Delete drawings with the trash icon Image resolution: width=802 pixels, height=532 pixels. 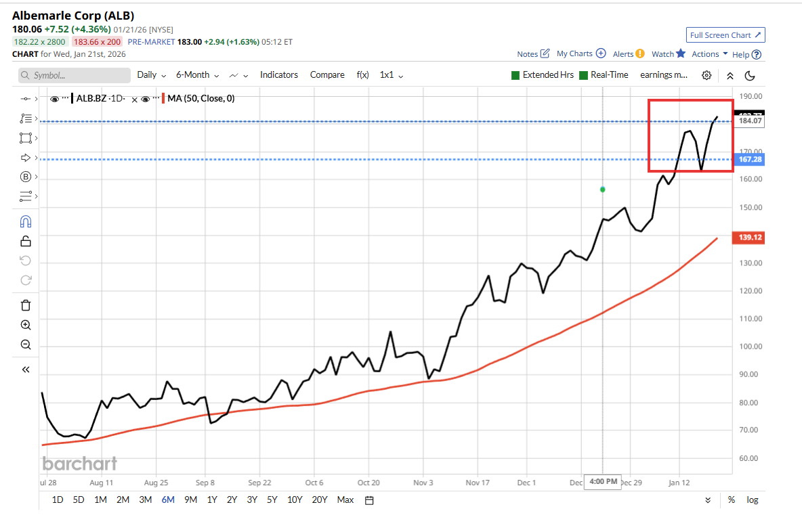pyautogui.click(x=26, y=305)
